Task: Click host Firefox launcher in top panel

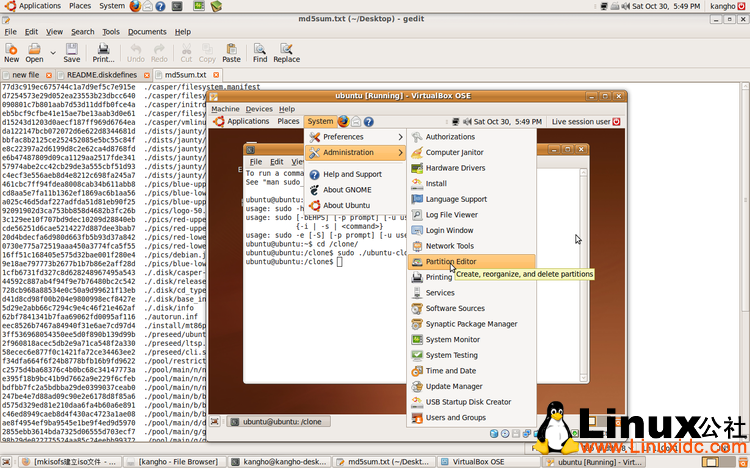Action: tap(135, 6)
